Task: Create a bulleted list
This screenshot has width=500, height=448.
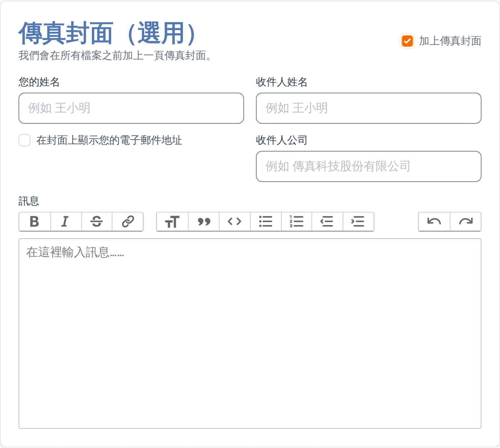Action: point(266,221)
